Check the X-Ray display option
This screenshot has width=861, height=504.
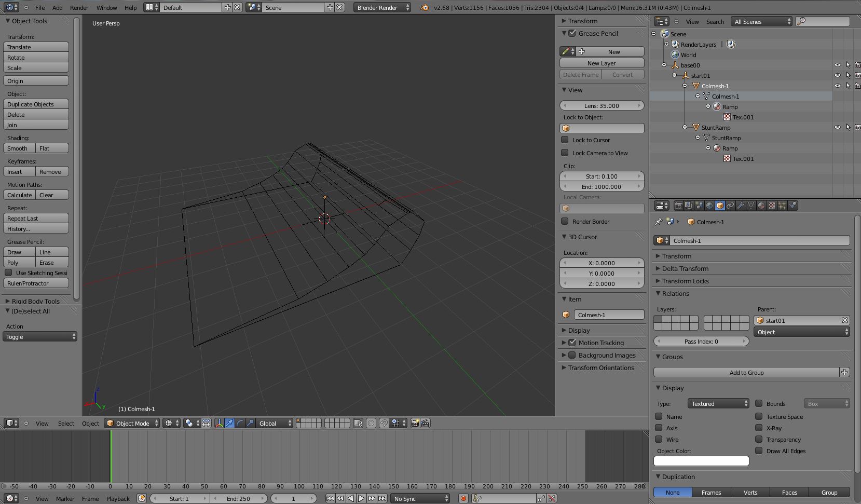coord(759,428)
